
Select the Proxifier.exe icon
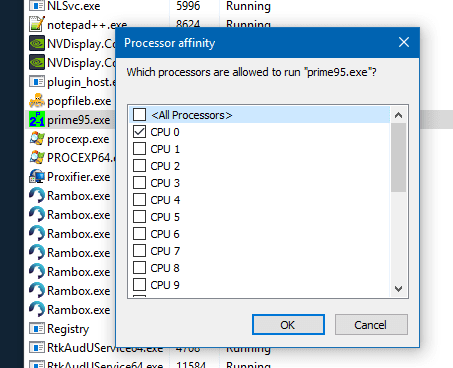pyautogui.click(x=37, y=177)
